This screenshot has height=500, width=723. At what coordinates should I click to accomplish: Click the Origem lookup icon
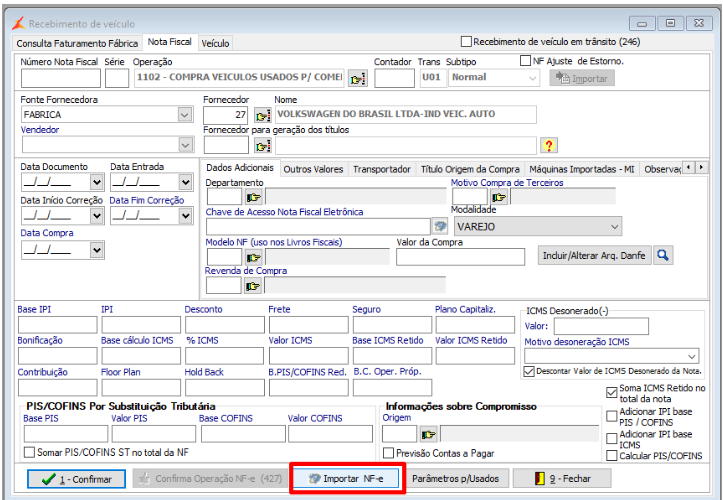(x=429, y=434)
